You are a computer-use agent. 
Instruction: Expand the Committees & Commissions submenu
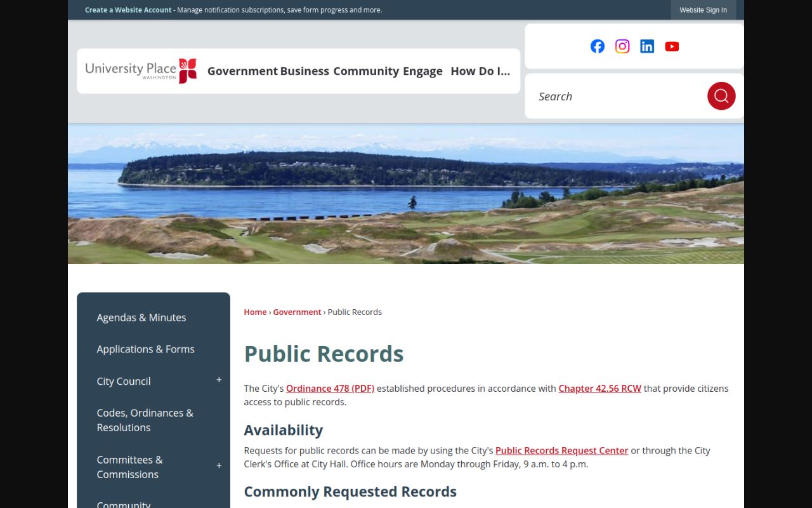(219, 466)
